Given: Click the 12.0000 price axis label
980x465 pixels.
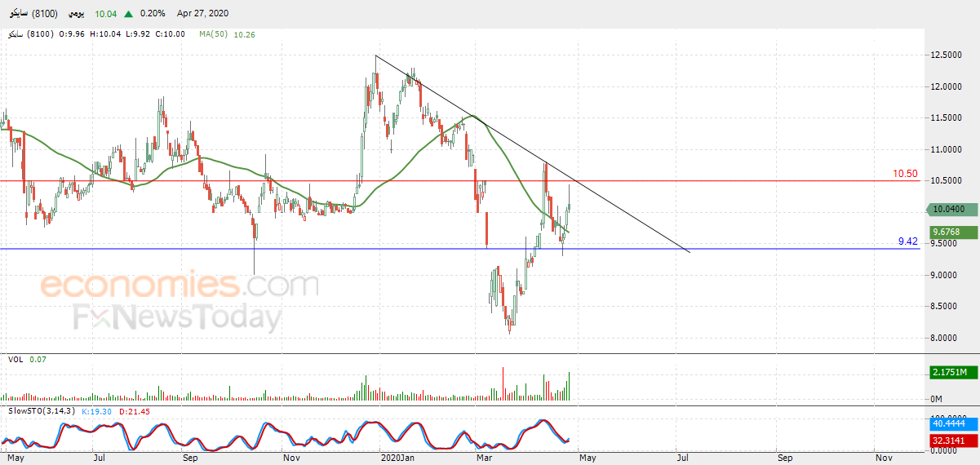Looking at the screenshot, I should tap(945, 86).
